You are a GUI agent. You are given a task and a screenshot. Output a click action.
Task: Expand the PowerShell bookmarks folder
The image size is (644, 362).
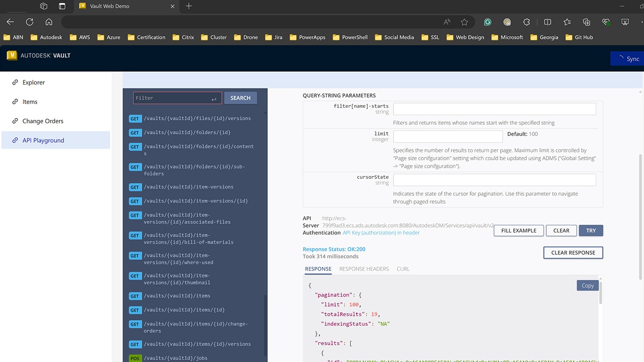click(x=350, y=37)
